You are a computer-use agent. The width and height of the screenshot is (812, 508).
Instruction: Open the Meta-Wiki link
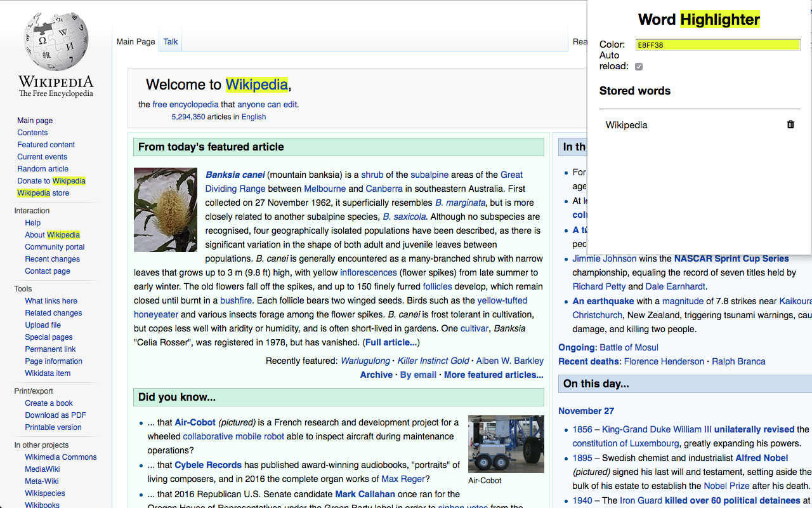tap(42, 481)
